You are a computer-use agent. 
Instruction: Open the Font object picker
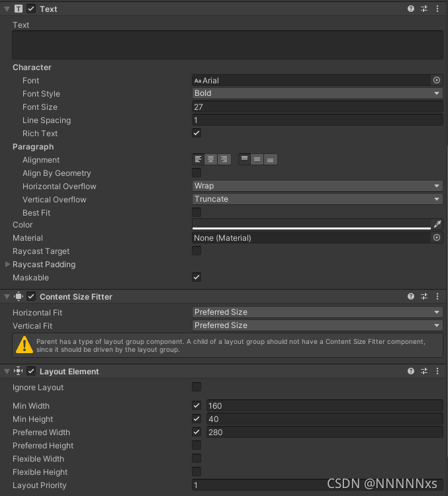point(437,80)
